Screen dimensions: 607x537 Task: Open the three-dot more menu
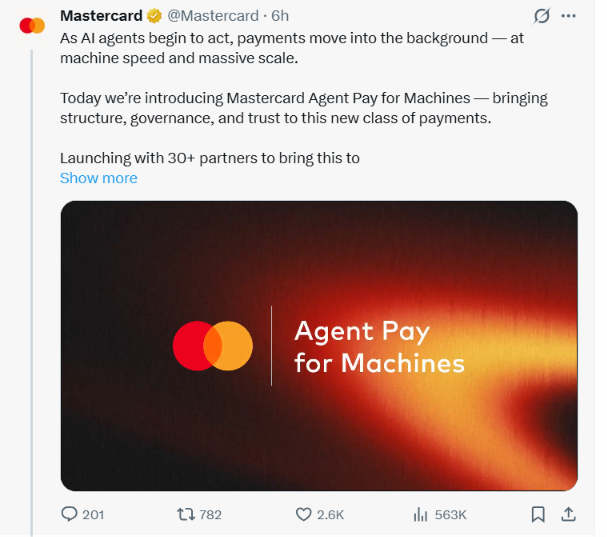[x=568, y=16]
